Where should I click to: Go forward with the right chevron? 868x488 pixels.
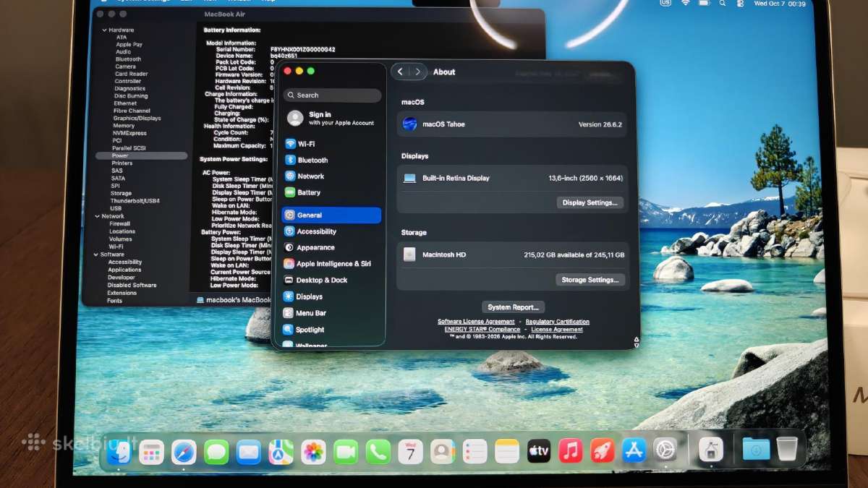point(417,72)
